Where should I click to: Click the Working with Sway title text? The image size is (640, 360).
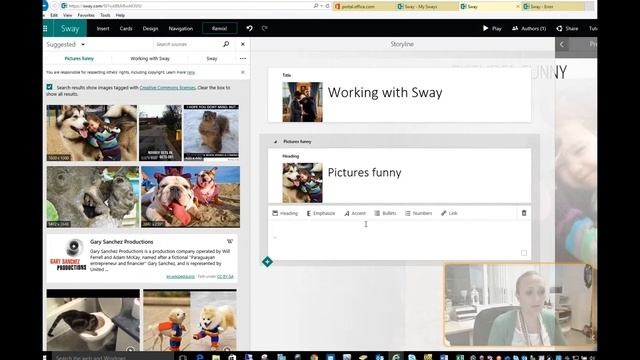pyautogui.click(x=385, y=93)
